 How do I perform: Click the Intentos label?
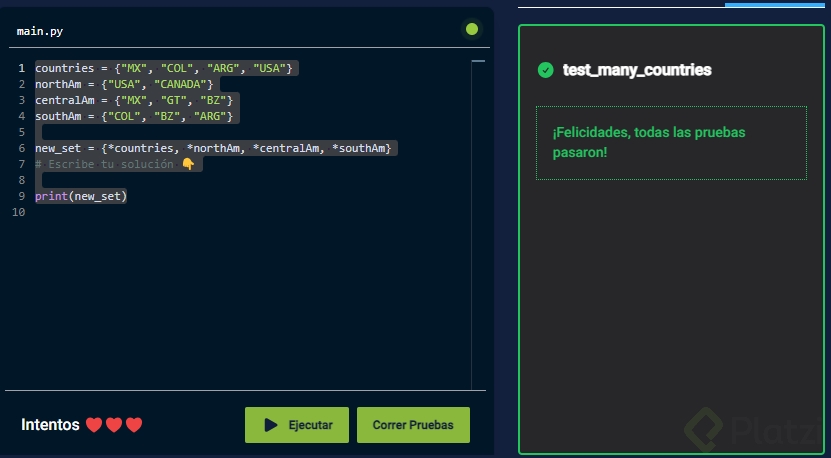(x=50, y=425)
